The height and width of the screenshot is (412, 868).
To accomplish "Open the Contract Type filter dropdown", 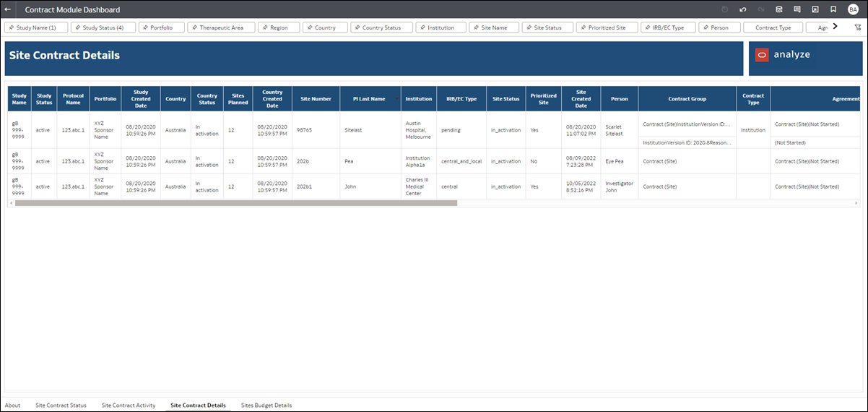I will point(773,27).
